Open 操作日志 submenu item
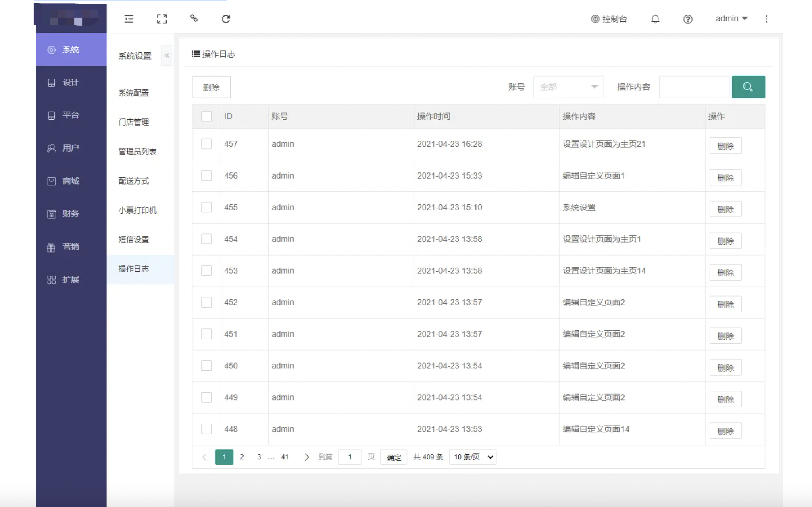Image resolution: width=812 pixels, height=507 pixels. click(x=140, y=269)
